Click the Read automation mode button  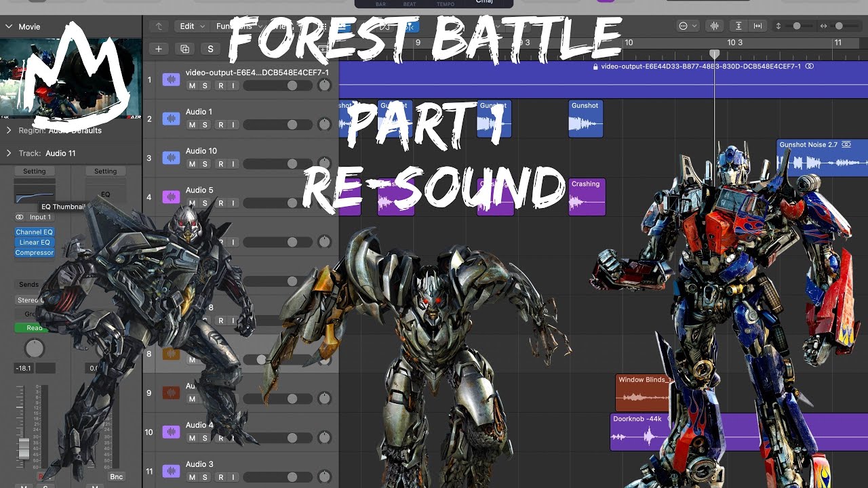(33, 327)
